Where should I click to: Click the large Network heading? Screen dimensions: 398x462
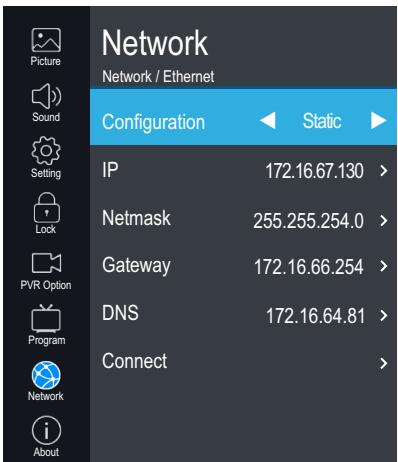pos(155,43)
